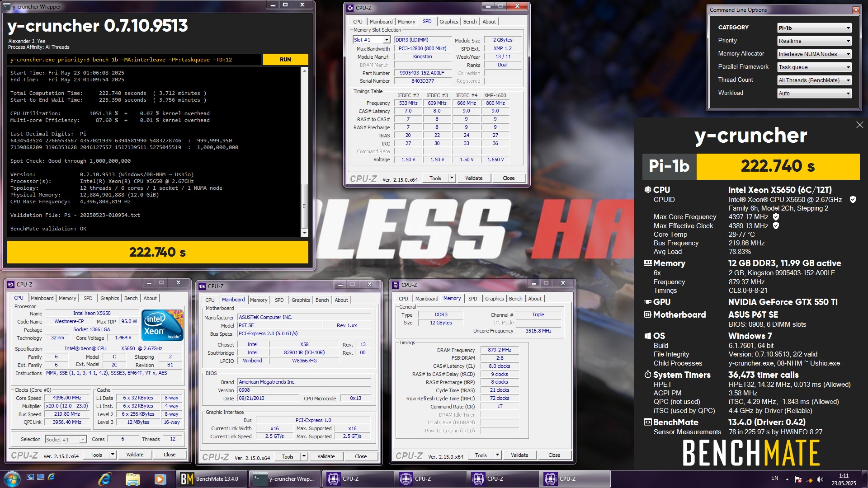This screenshot has width=868, height=488.
Task: Click the Memory module icon in BenchMate panel
Action: [647, 263]
